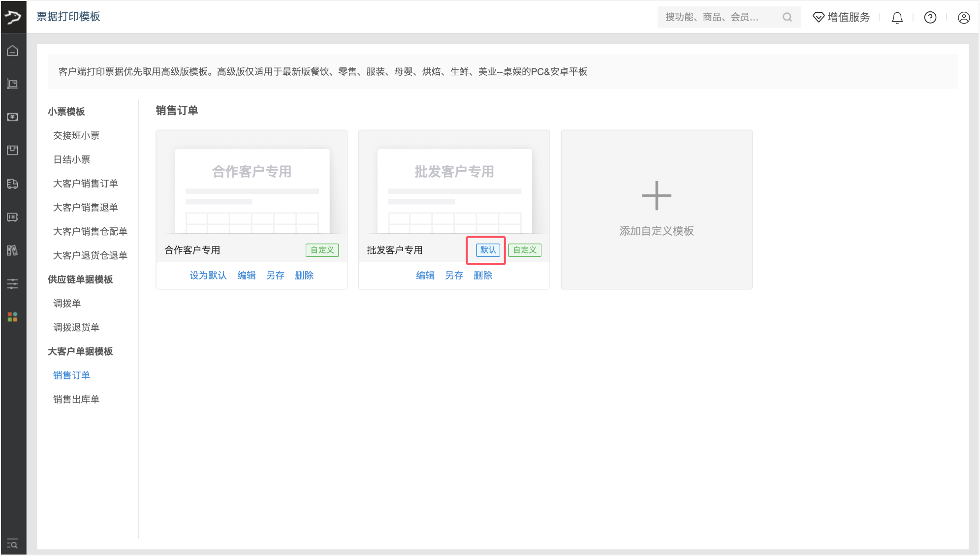Click the user account avatar icon

click(963, 18)
